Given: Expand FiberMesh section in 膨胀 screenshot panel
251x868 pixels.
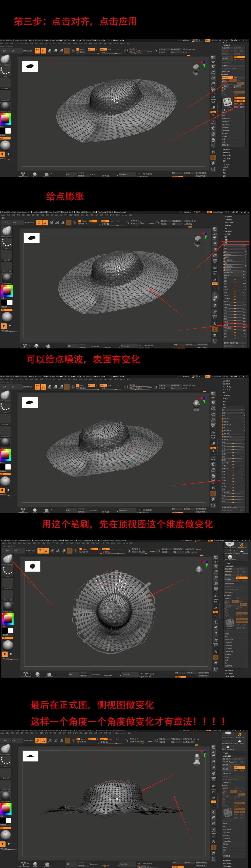Looking at the screenshot, I should coord(228,231).
